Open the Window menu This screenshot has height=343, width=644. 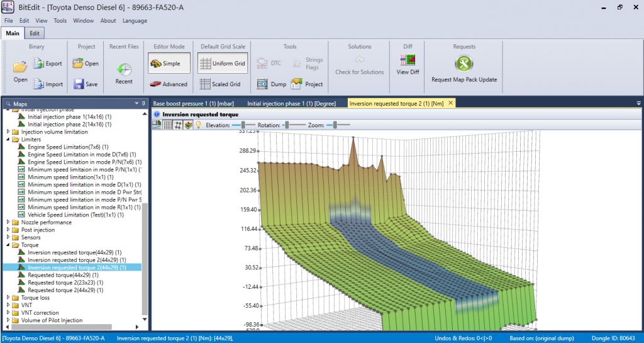(84, 21)
